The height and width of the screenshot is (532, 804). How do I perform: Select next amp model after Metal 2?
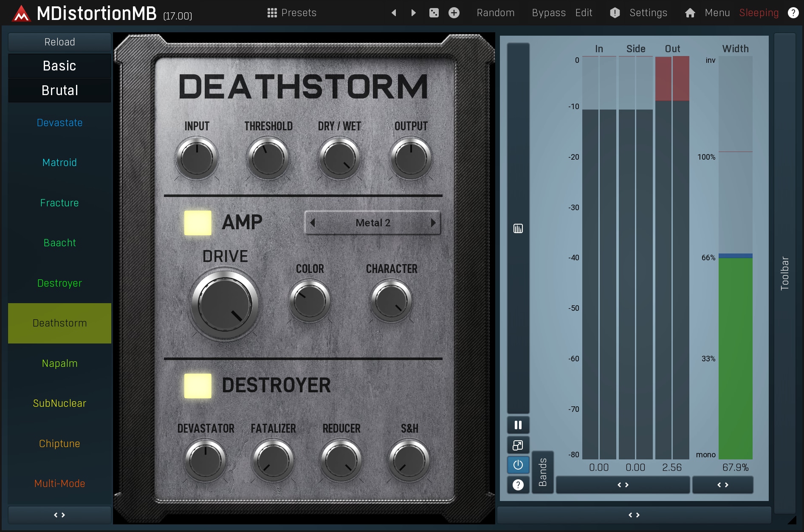[433, 222]
